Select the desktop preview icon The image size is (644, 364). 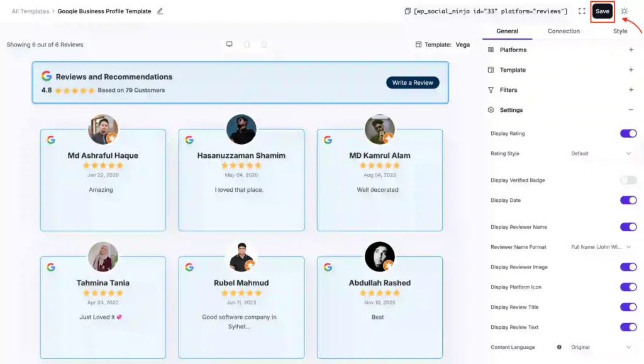point(229,44)
